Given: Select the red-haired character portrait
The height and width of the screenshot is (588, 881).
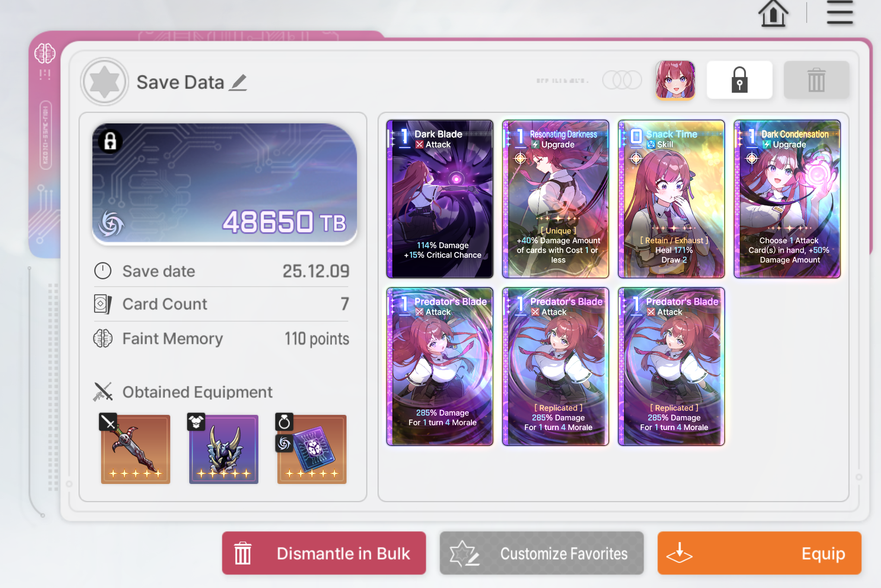Looking at the screenshot, I should [x=675, y=80].
